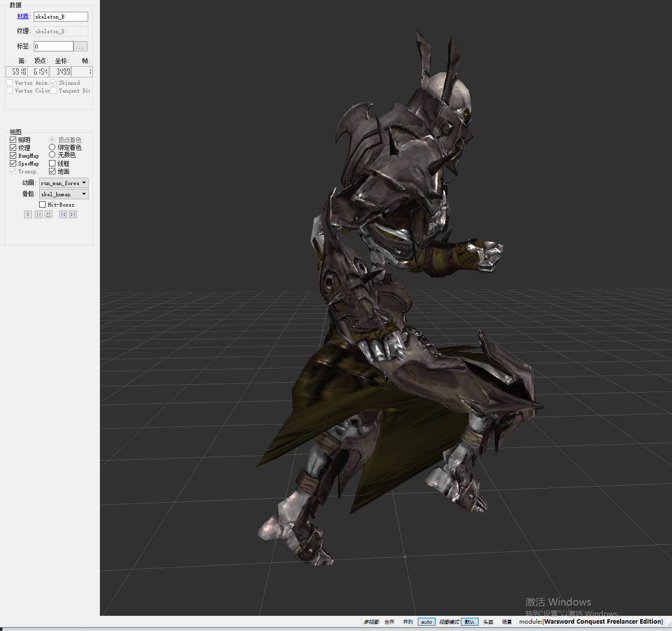Image resolution: width=672 pixels, height=631 pixels.
Task: Step forward one animation frame
Action: [x=73, y=214]
